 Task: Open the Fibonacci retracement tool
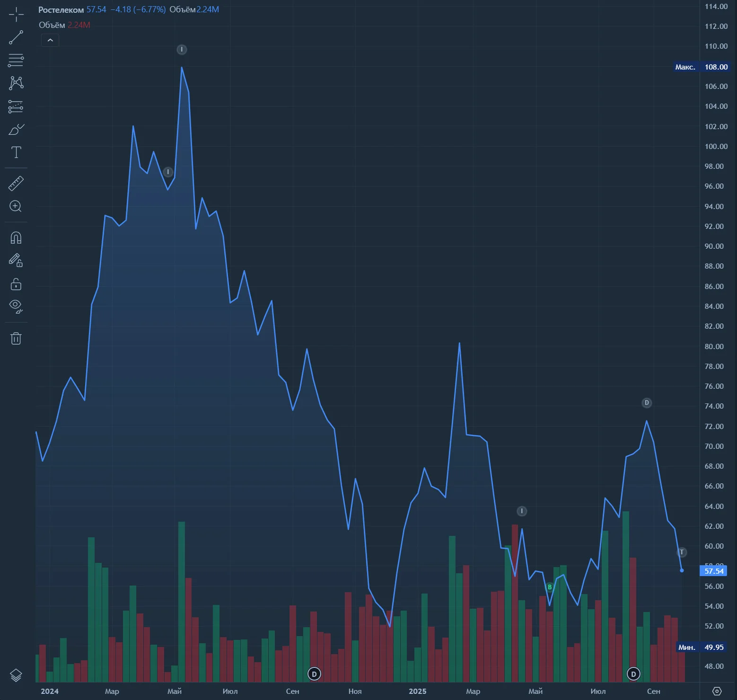(x=16, y=60)
